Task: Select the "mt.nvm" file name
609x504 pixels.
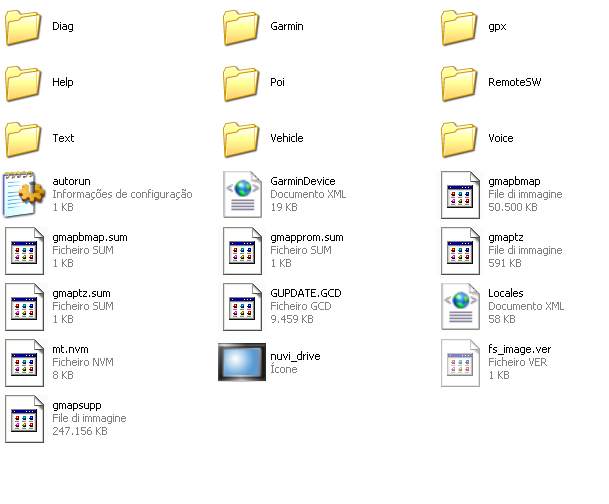Action: pos(70,349)
